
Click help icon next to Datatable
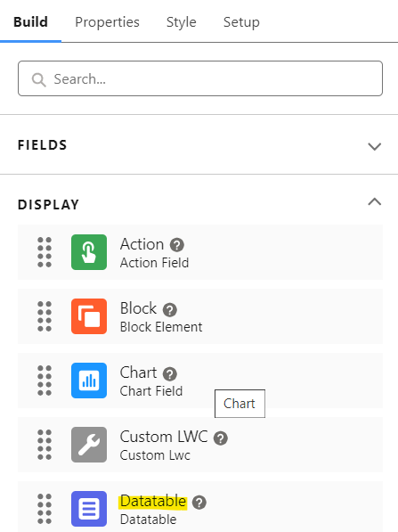tap(199, 502)
